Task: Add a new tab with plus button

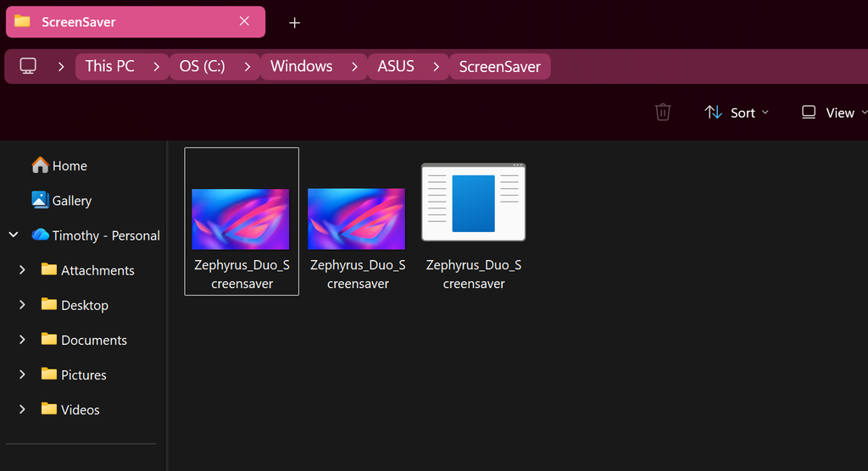Action: coord(294,23)
